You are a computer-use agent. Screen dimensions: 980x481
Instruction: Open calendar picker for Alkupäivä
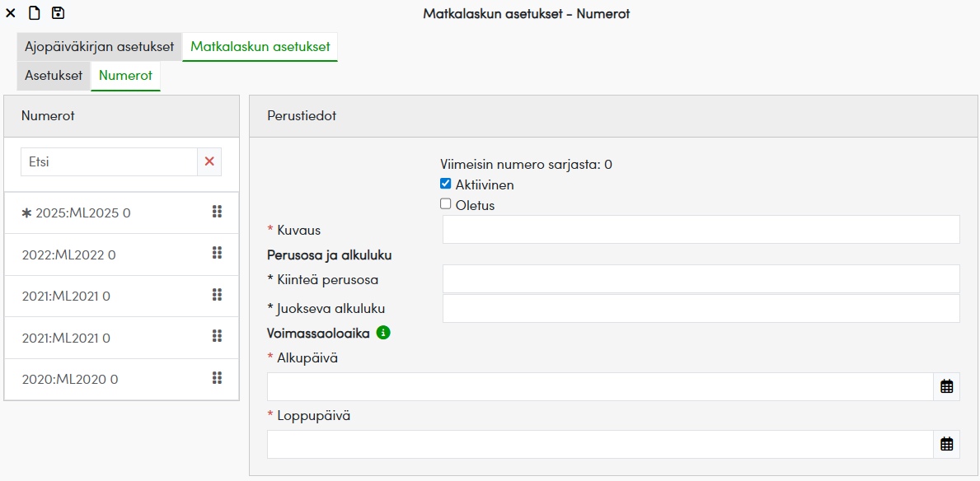(x=946, y=386)
